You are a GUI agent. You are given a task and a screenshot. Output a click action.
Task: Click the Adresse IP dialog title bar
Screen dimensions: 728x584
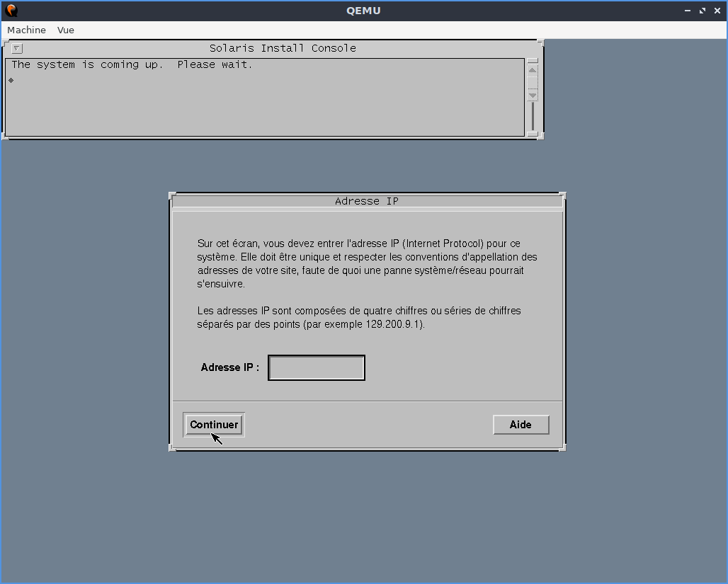pyautogui.click(x=368, y=201)
